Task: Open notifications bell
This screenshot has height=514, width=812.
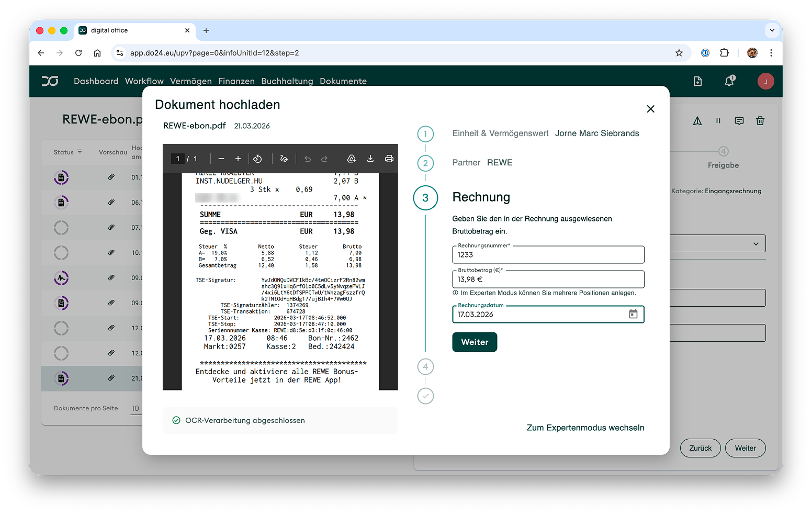Action: [x=729, y=81]
